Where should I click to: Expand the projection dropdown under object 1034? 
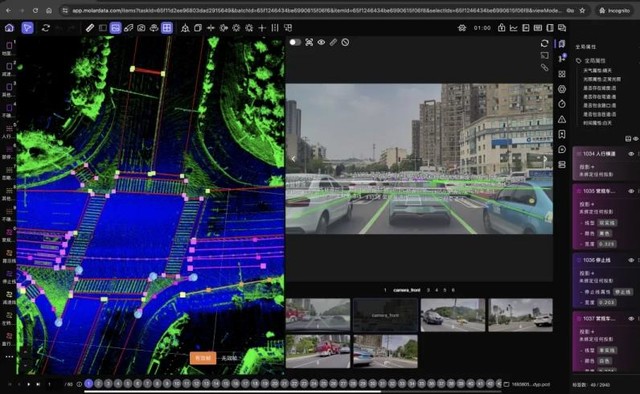(587, 167)
